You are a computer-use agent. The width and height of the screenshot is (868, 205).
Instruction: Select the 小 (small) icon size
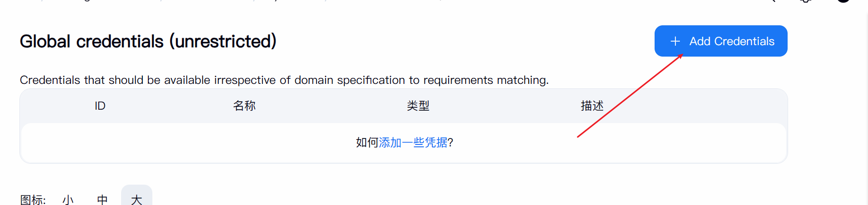[x=68, y=200]
